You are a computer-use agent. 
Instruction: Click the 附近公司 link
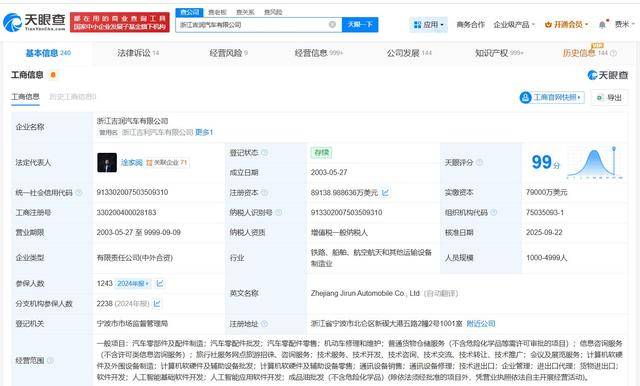click(481, 324)
